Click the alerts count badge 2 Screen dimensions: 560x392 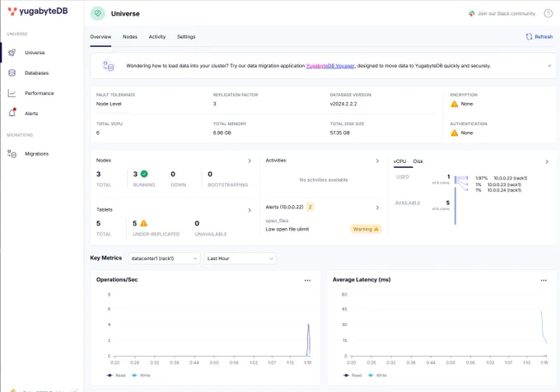310,207
